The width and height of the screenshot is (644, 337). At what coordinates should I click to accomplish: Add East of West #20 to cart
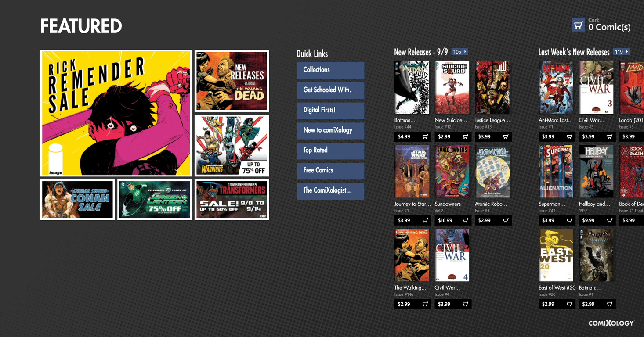[569, 304]
